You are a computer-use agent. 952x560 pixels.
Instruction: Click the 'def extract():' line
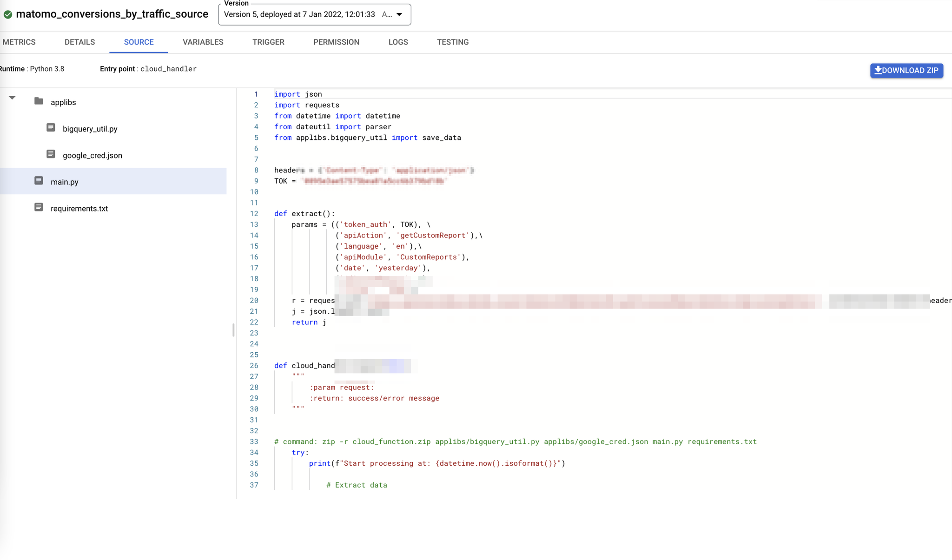[x=304, y=213]
